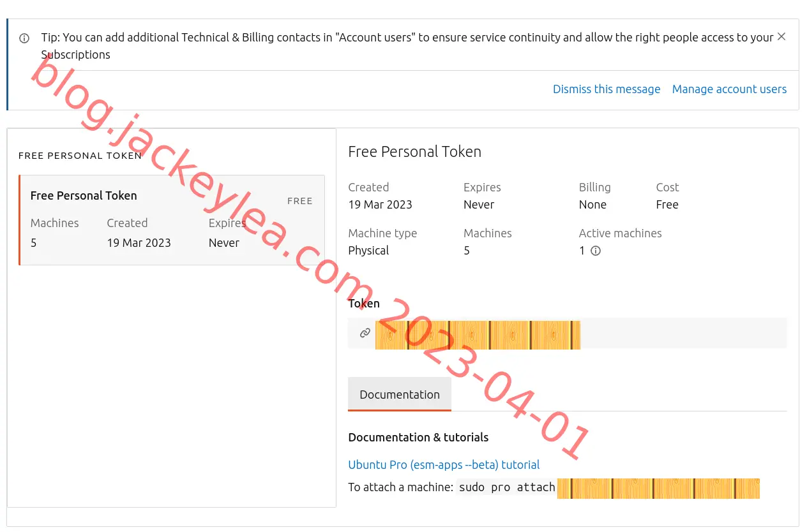Close the tip banner with the X
807x532 pixels.
pyautogui.click(x=781, y=37)
